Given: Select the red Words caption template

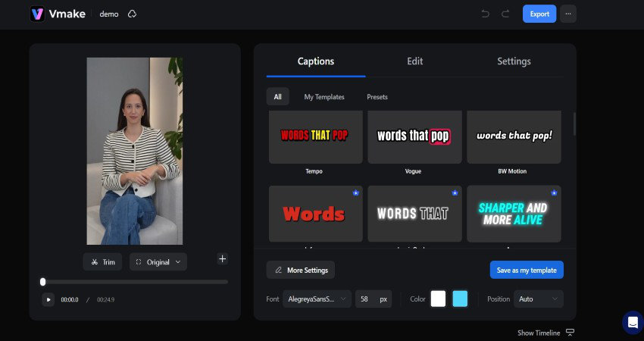Looking at the screenshot, I should (x=315, y=214).
